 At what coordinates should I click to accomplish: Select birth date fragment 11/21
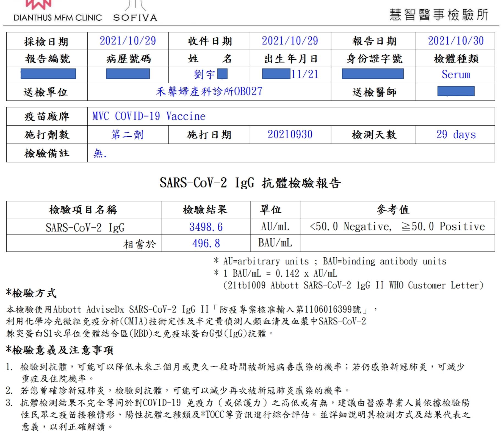click(304, 74)
